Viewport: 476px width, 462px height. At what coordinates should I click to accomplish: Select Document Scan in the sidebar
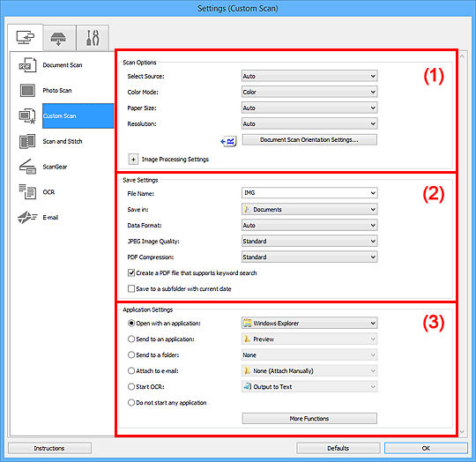click(x=63, y=65)
